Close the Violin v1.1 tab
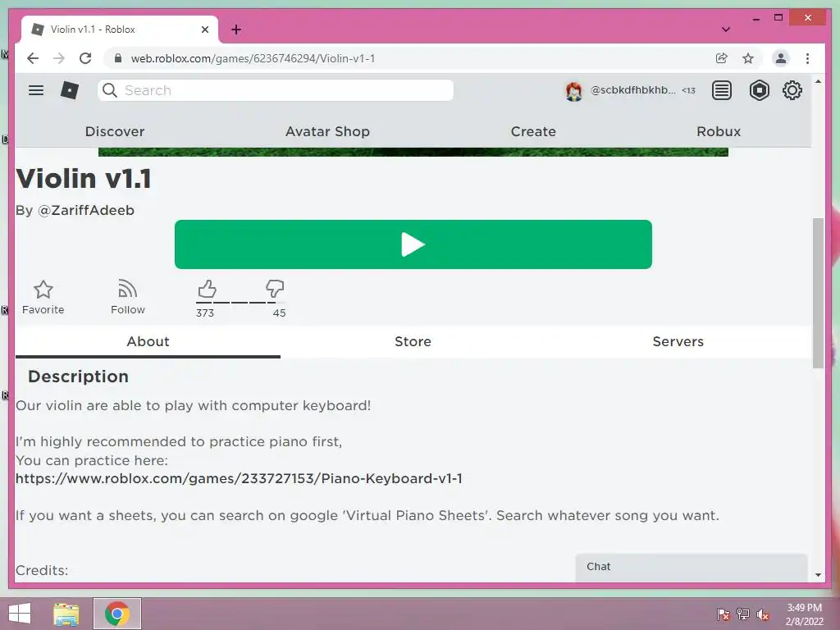The image size is (840, 630). click(204, 30)
